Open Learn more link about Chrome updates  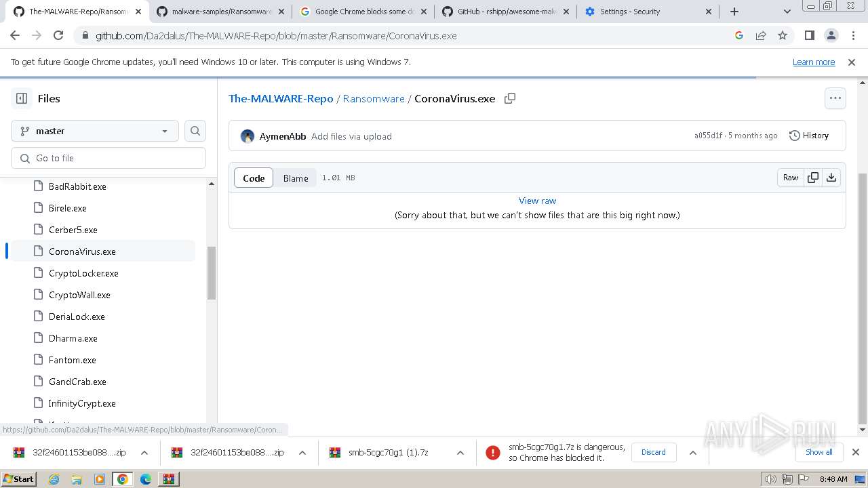[x=814, y=62]
